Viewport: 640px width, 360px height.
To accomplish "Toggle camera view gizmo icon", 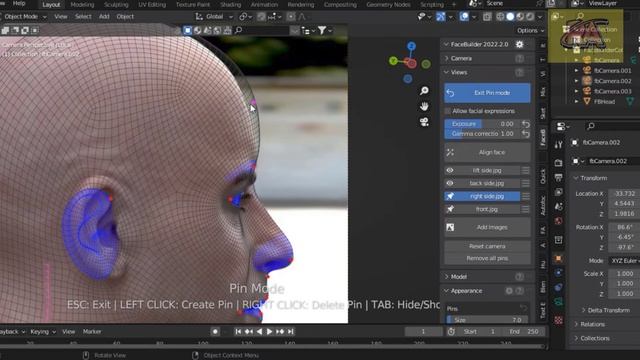I will point(424,122).
